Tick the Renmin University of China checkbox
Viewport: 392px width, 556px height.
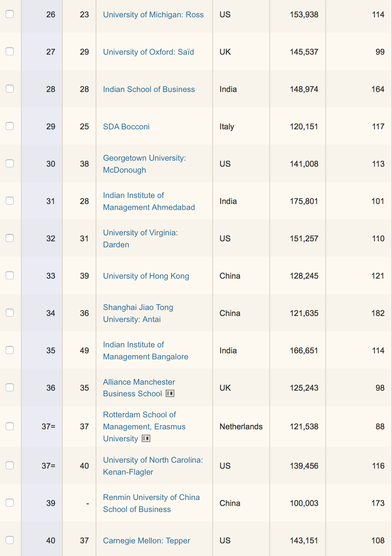click(x=10, y=503)
